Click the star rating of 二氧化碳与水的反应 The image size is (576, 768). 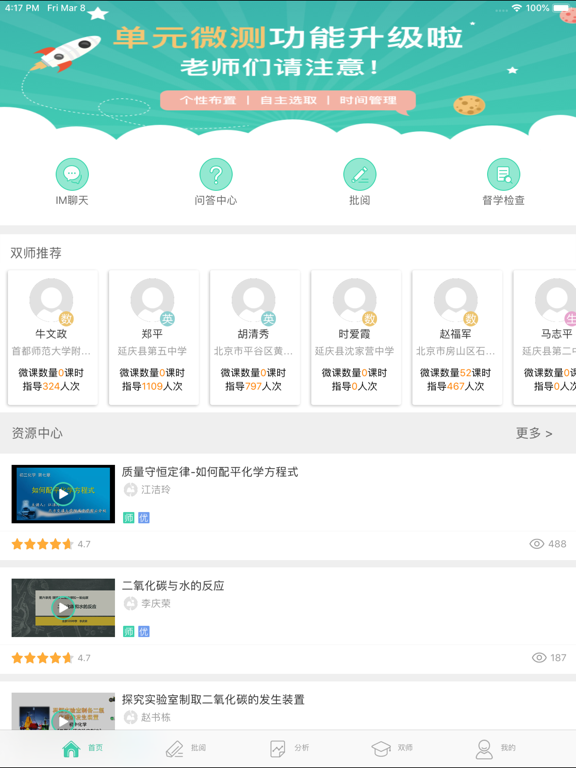[42, 658]
